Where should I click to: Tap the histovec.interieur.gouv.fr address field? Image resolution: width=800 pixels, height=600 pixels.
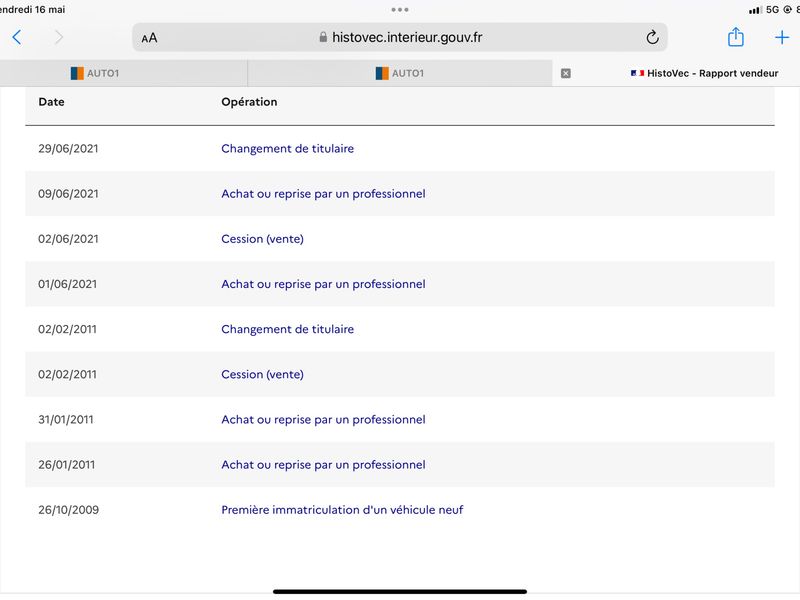[400, 37]
